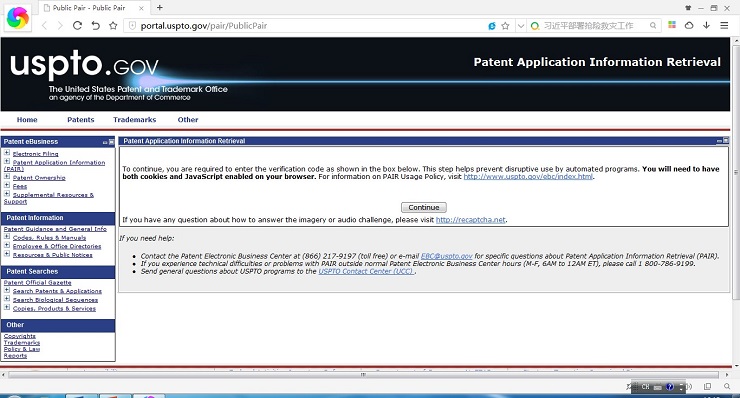740x398 pixels.
Task: Expand Search Patents & Applications
Action: (7, 290)
